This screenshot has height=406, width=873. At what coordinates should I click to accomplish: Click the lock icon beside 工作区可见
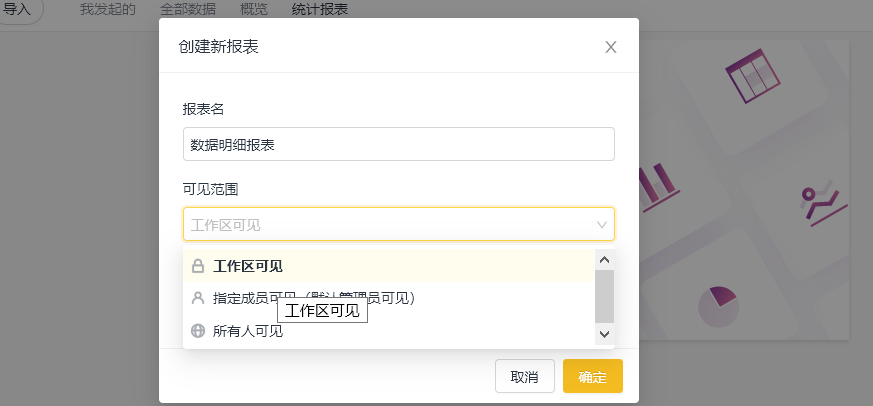pyautogui.click(x=198, y=266)
